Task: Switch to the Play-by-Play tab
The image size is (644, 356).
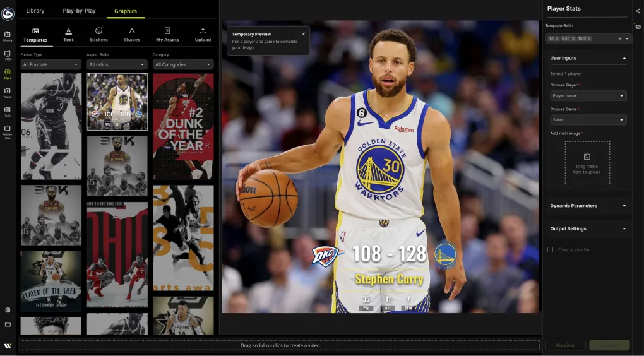Action: click(80, 11)
